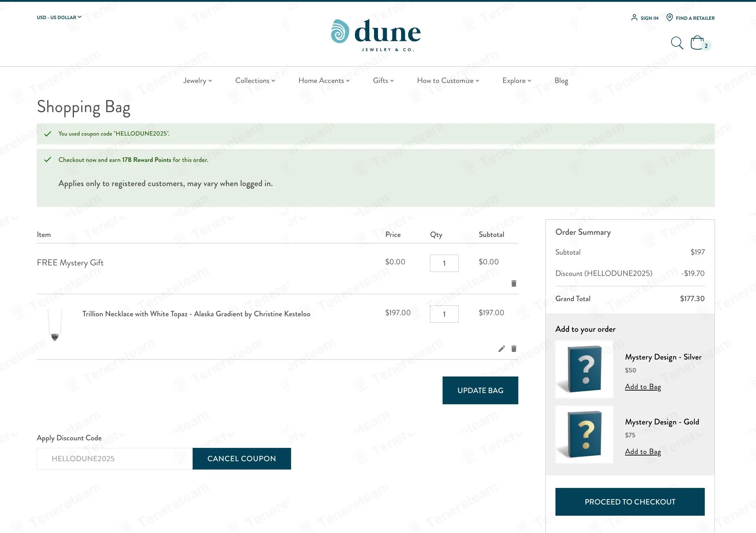Click the FREE Mystery Gift $0.00 price cell
This screenshot has width=756, height=533.
tap(395, 262)
